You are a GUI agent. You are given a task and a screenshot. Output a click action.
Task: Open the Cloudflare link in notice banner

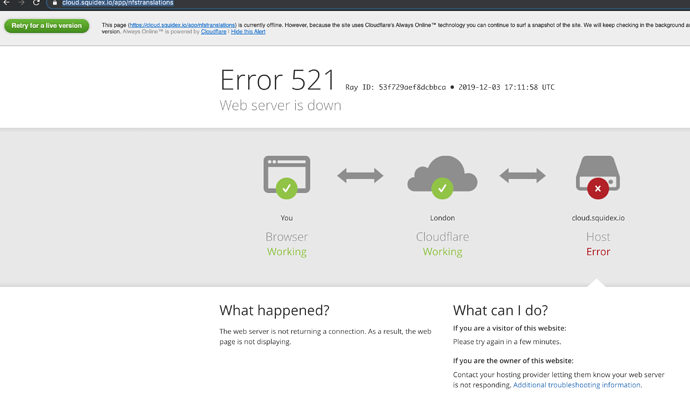pos(213,32)
